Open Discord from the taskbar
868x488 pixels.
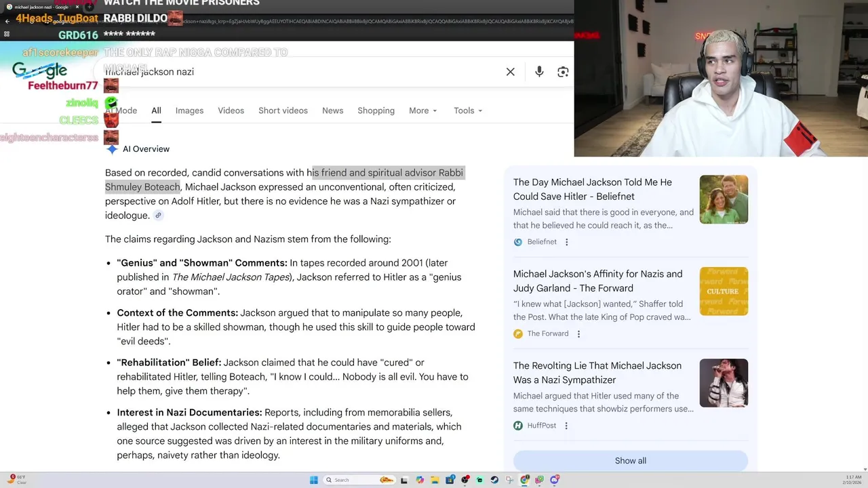pyautogui.click(x=555, y=480)
